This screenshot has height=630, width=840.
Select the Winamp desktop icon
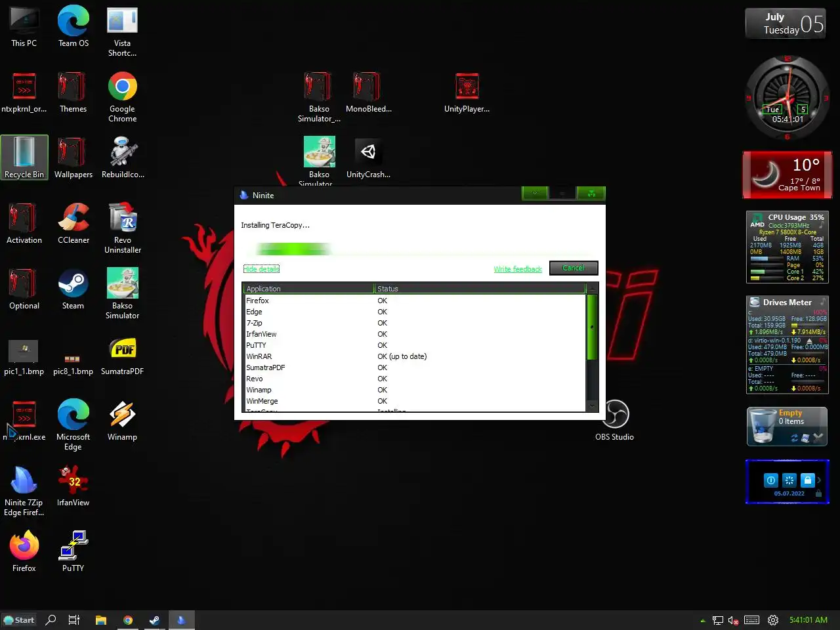click(122, 421)
